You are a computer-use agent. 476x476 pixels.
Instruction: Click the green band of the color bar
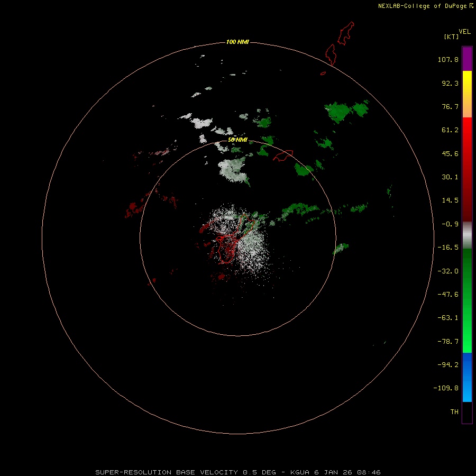coord(467,300)
